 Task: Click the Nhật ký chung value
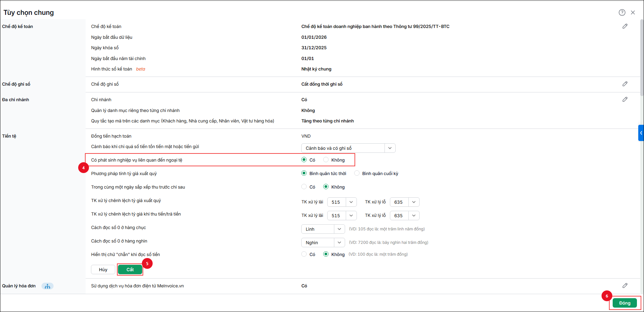point(316,69)
